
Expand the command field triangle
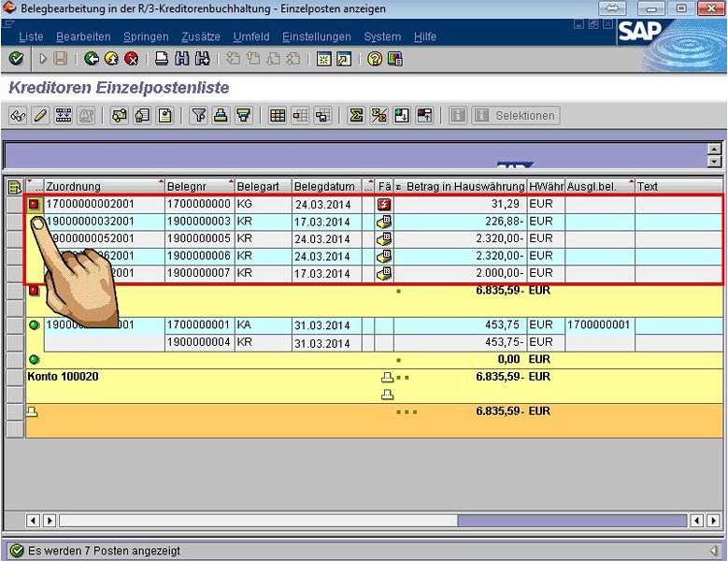point(43,59)
